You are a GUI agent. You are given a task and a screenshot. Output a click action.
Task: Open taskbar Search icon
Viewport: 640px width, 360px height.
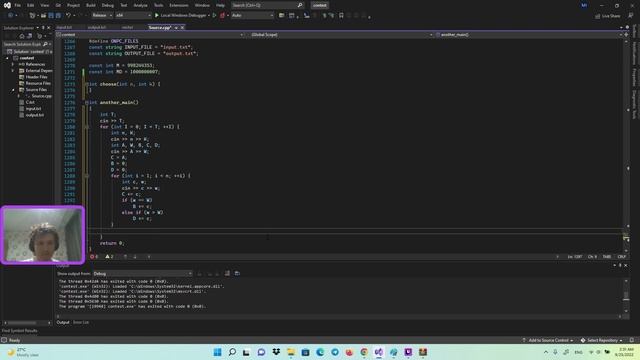pyautogui.click(x=232, y=352)
